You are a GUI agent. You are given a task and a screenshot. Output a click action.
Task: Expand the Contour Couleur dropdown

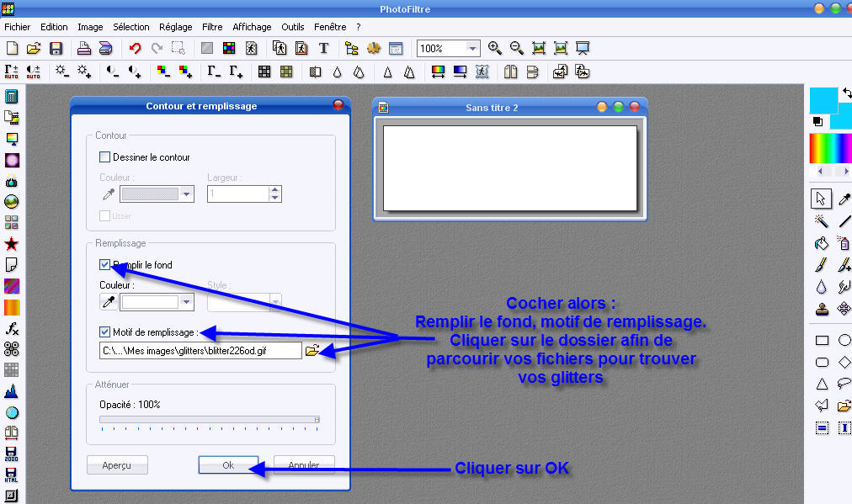[x=187, y=194]
